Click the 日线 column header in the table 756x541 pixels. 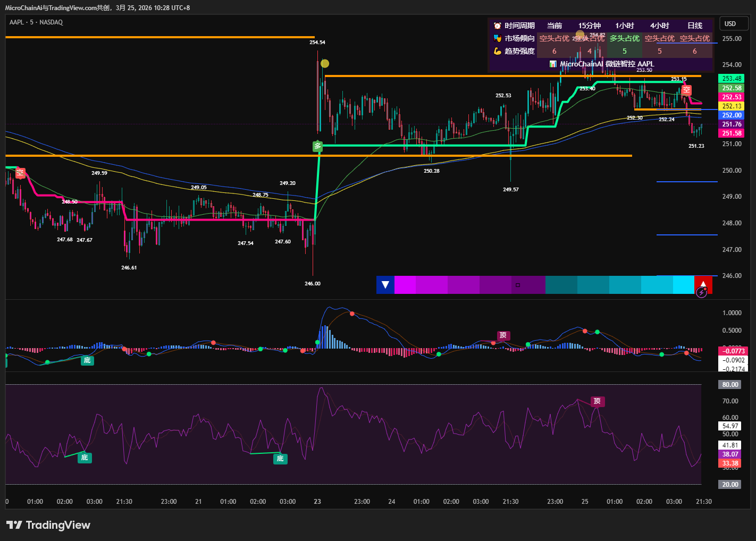tap(695, 26)
